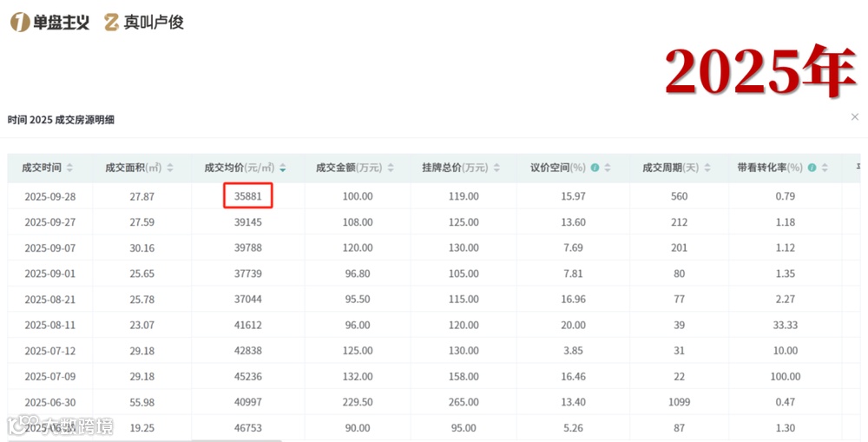This screenshot has width=868, height=442.
Task: Click the 158.00 listing price cell
Action: click(x=464, y=377)
